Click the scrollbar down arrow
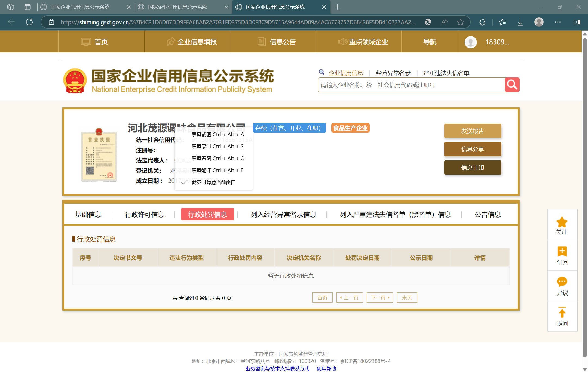 (x=584, y=369)
